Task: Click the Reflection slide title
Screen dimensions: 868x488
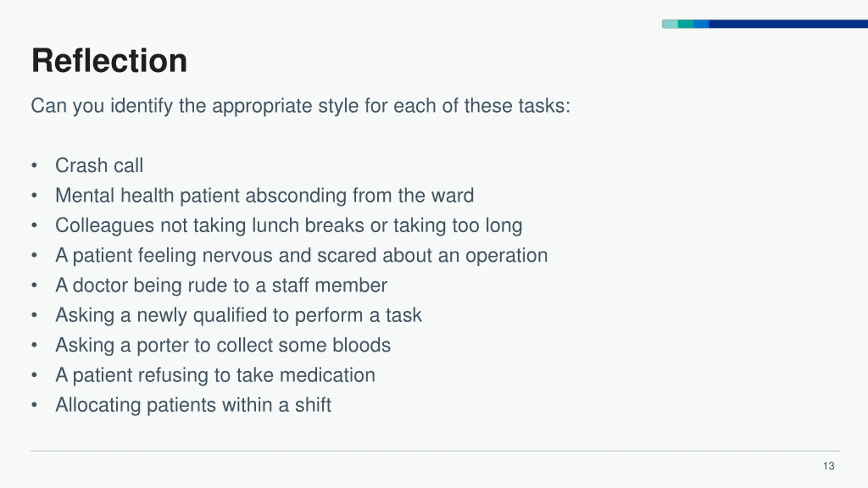Action: click(109, 61)
